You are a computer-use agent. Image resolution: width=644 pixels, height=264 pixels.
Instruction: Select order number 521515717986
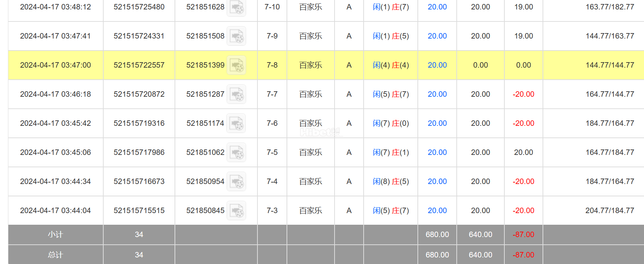pos(139,152)
